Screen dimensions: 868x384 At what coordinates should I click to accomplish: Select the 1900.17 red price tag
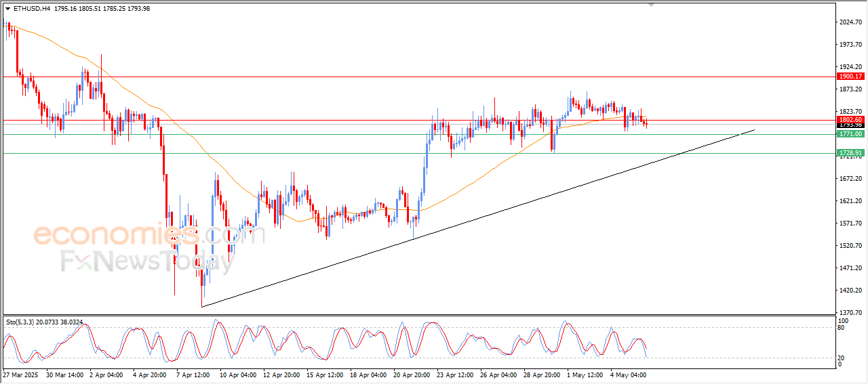pos(850,77)
